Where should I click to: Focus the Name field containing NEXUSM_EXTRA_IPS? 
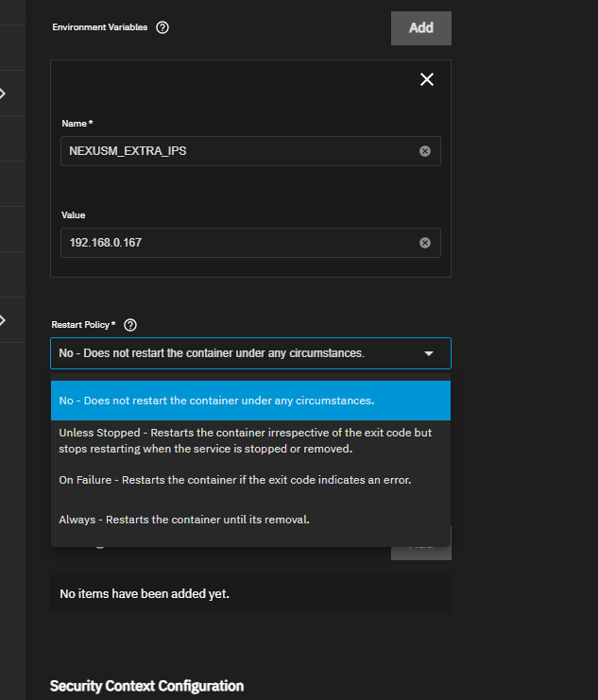pyautogui.click(x=250, y=151)
